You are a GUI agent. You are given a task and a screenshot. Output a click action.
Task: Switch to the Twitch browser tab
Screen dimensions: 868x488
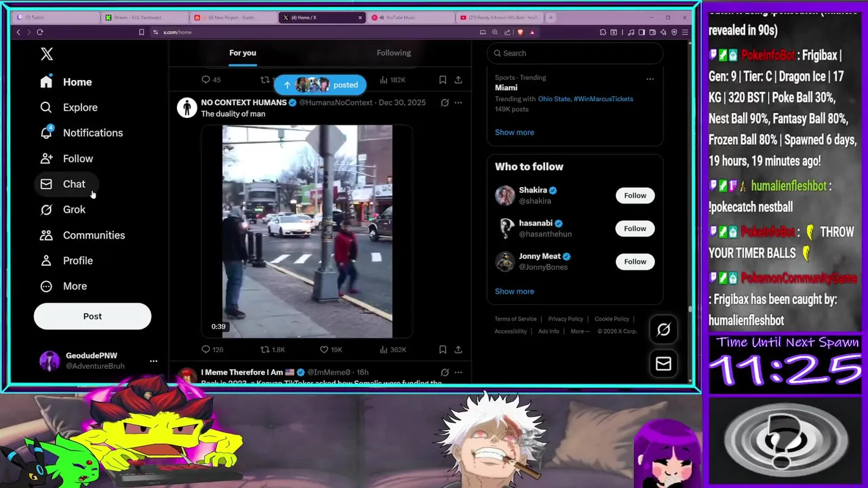tap(57, 18)
